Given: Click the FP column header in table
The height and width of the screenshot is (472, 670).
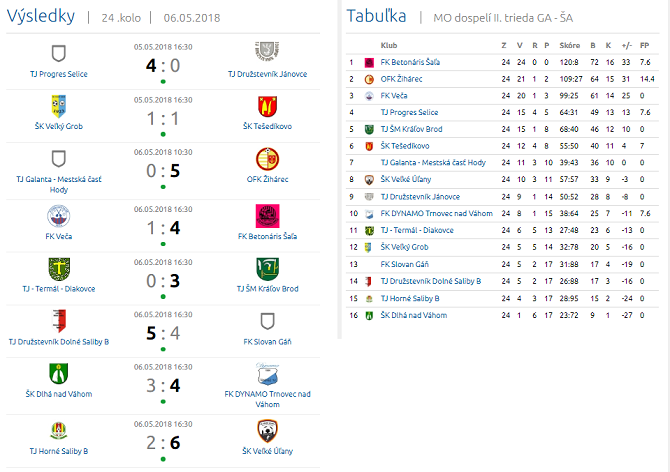Looking at the screenshot, I should (644, 45).
